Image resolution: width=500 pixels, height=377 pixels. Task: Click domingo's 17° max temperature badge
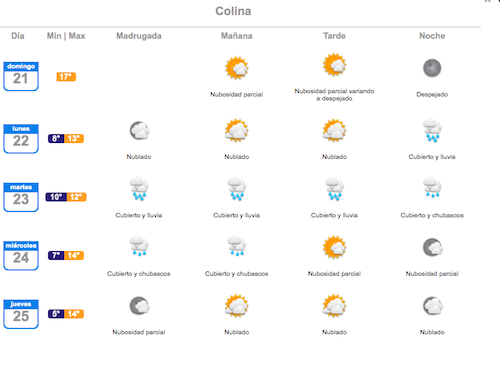pyautogui.click(x=66, y=77)
